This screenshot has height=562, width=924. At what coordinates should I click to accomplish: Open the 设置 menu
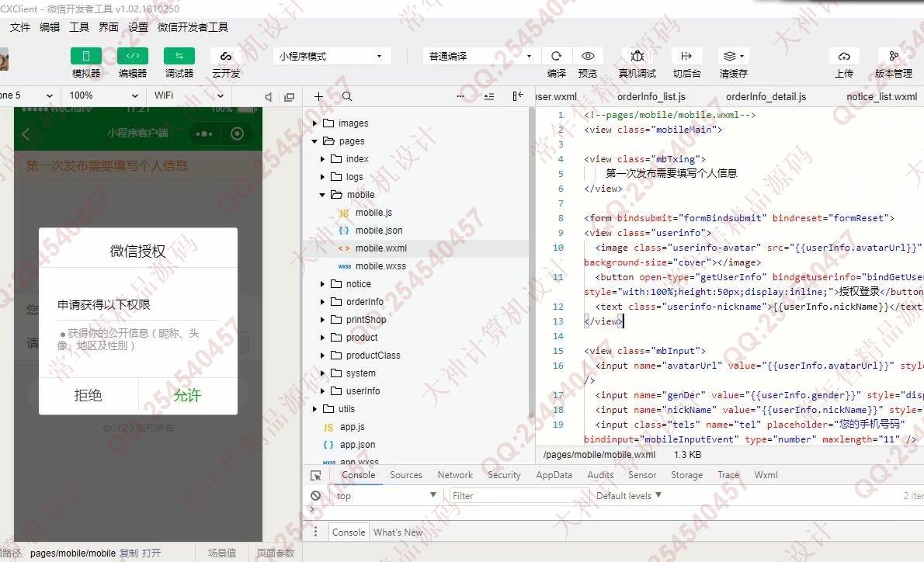pyautogui.click(x=138, y=27)
